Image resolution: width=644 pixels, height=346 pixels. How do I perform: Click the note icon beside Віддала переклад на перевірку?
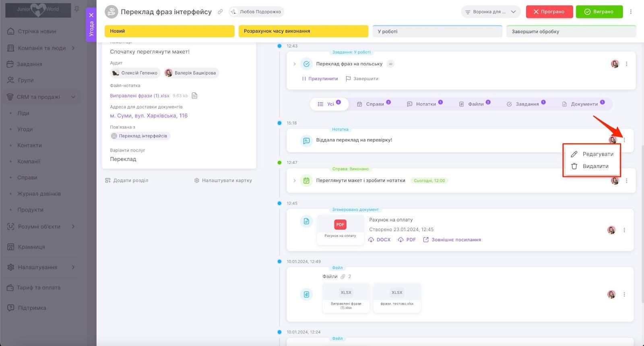click(x=306, y=141)
